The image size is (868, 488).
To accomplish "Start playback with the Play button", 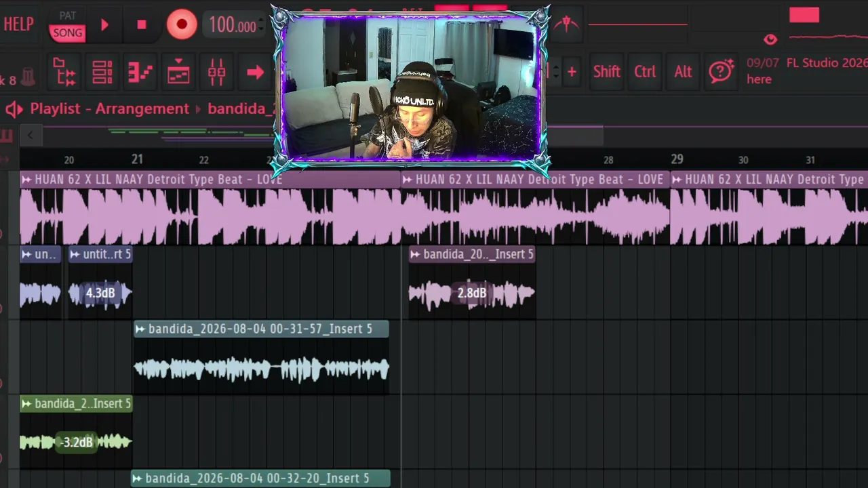I will tap(104, 25).
